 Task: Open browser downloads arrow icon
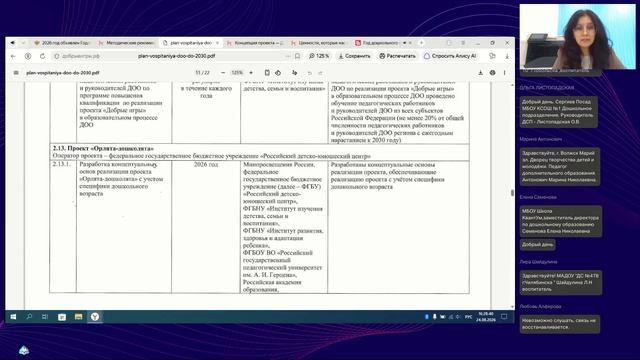click(507, 56)
